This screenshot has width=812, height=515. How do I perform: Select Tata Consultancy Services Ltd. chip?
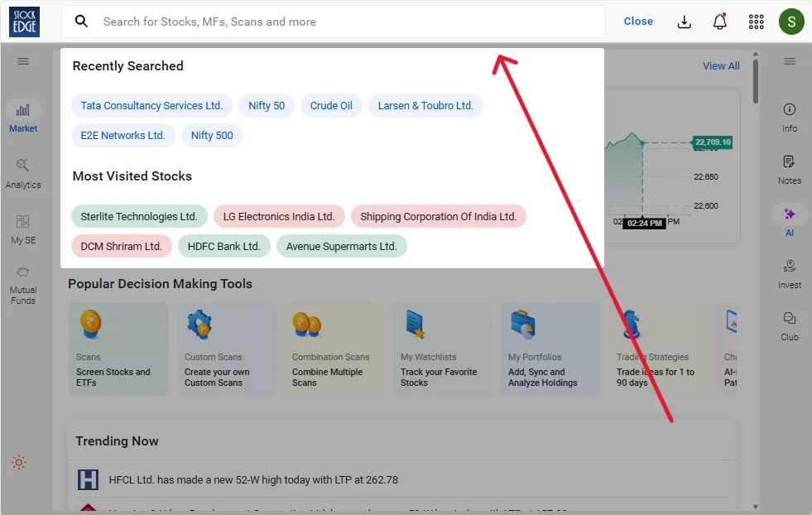(x=151, y=106)
